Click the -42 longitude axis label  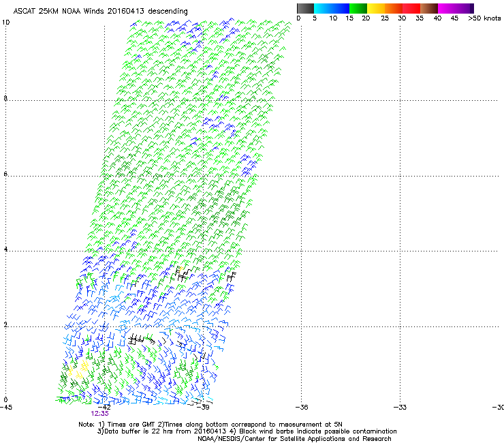tap(104, 407)
